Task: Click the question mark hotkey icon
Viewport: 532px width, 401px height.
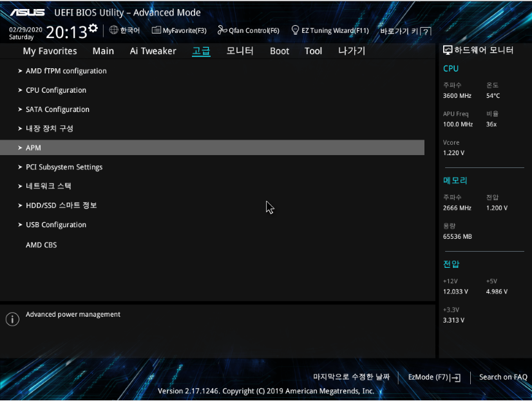Action: tap(426, 32)
